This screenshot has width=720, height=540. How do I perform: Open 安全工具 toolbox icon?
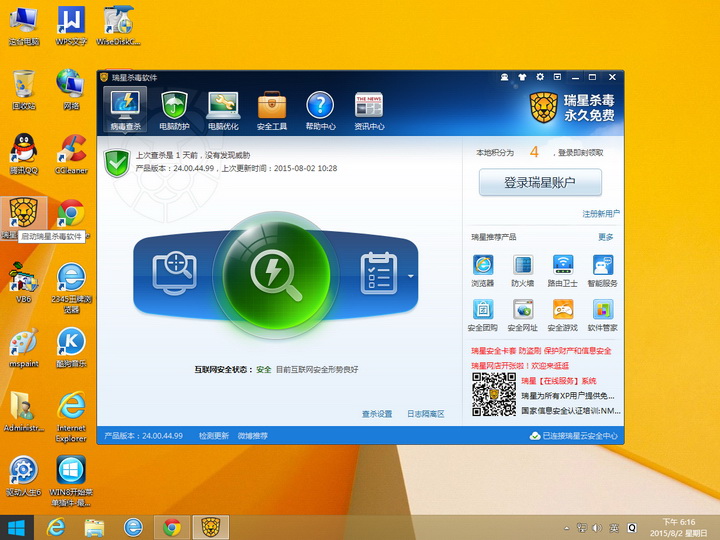pyautogui.click(x=272, y=109)
